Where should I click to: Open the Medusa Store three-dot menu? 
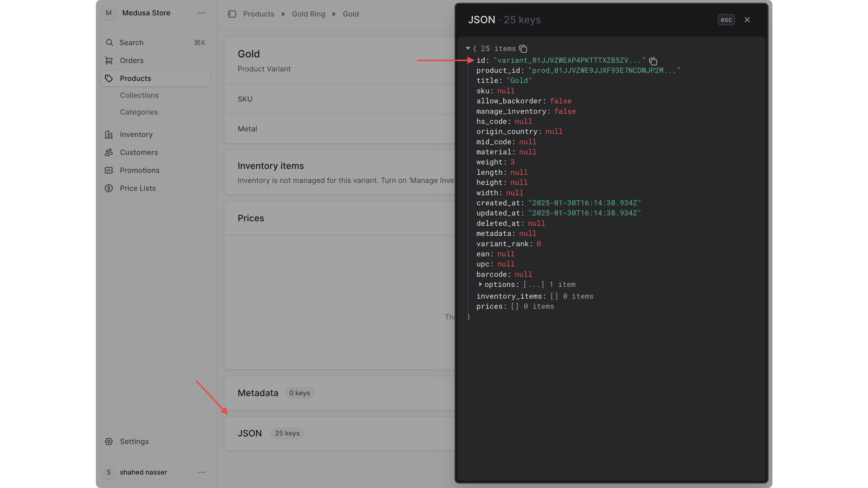(202, 13)
